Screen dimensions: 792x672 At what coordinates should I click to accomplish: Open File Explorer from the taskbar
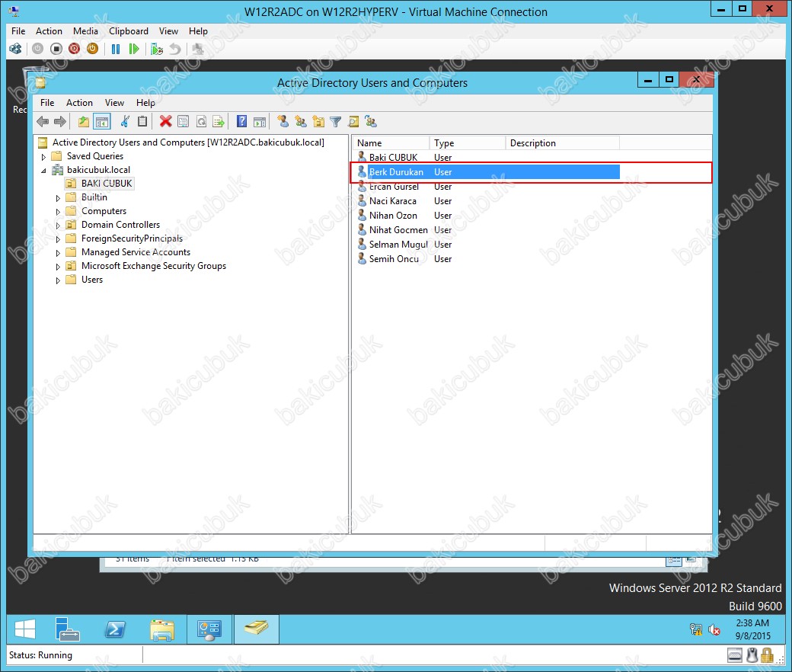162,629
